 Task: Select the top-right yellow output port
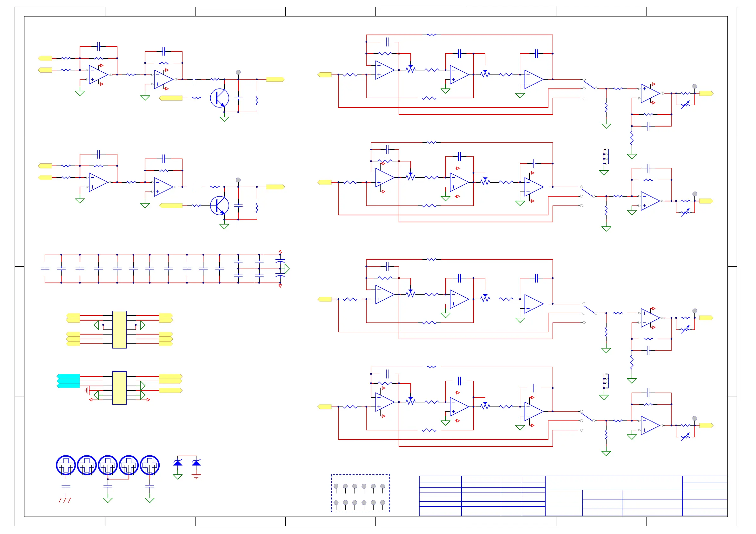click(x=706, y=94)
